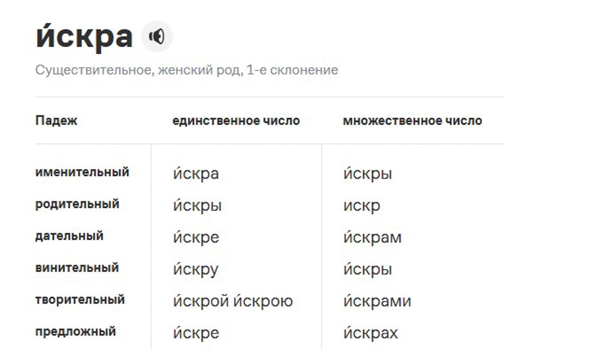Select и́скрам in the dative plural cell
Screen dimensions: 613x364
click(373, 237)
